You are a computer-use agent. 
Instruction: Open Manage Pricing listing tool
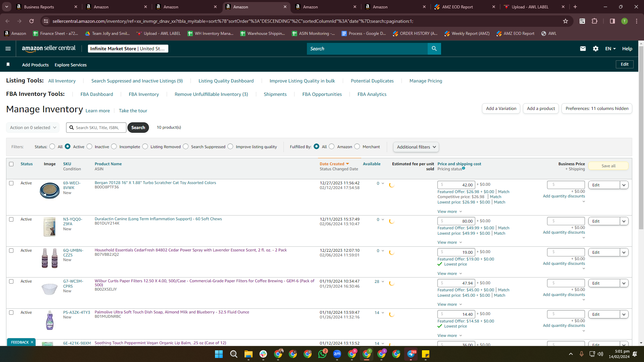click(426, 81)
